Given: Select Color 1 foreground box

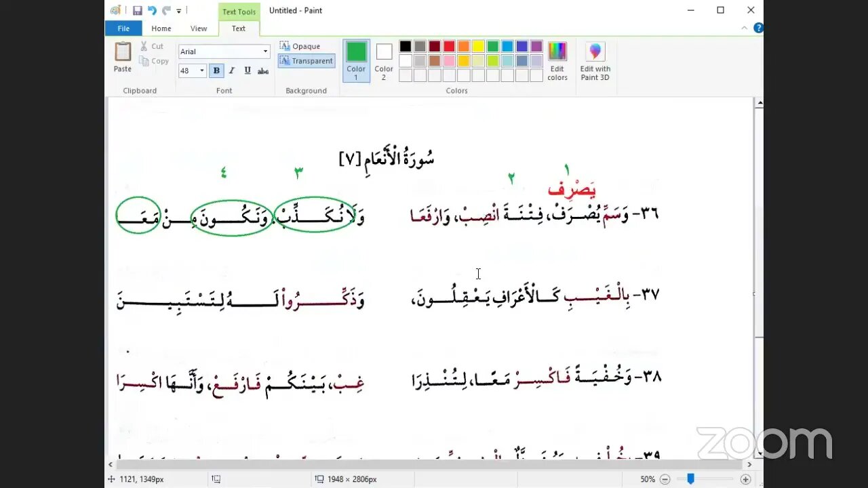Looking at the screenshot, I should coord(356,60).
